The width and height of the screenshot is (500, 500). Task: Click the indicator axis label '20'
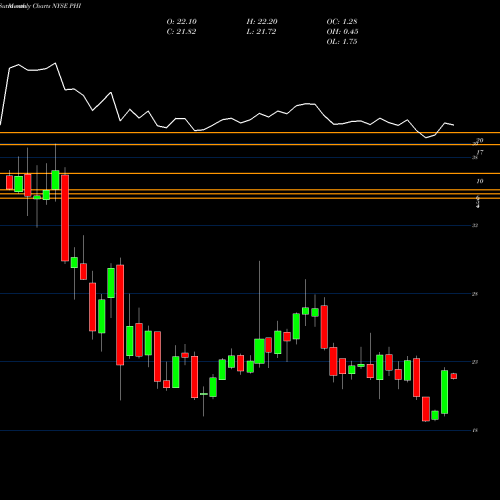click(x=480, y=140)
